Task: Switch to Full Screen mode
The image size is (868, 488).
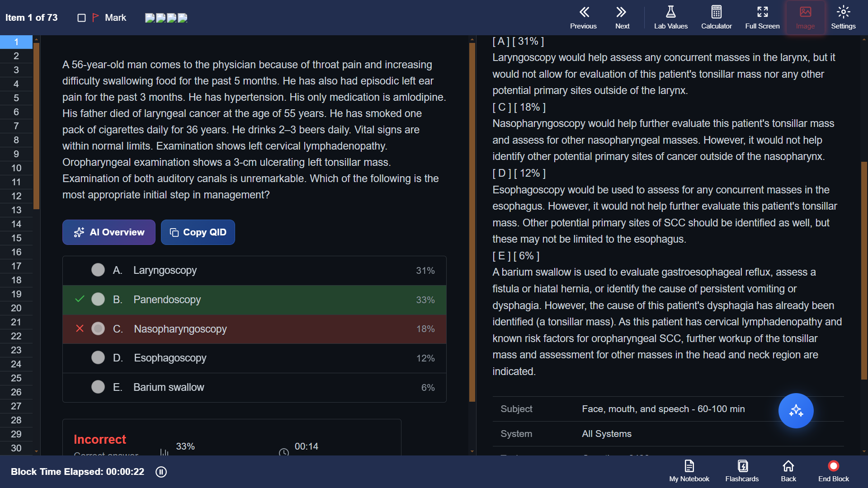Action: 762,18
